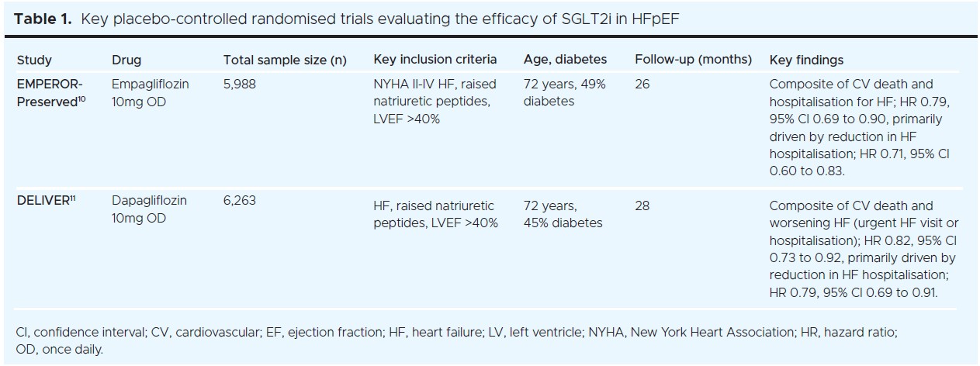Click the Total sample size column header
The height and width of the screenshot is (366, 980).
tap(285, 60)
